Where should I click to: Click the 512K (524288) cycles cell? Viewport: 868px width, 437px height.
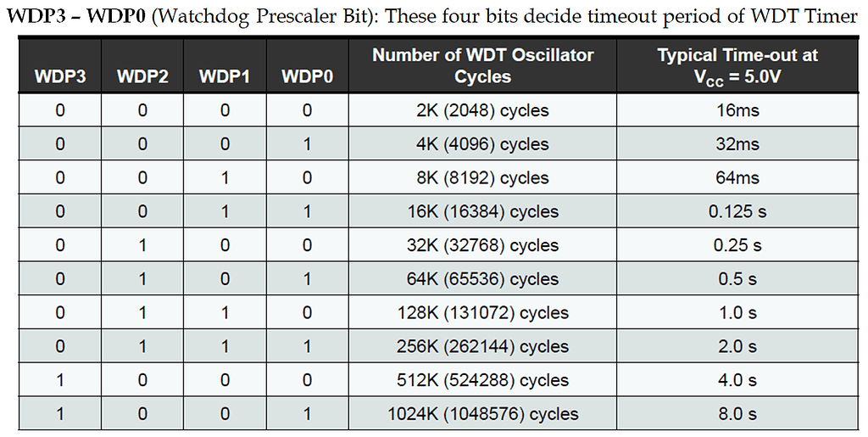click(x=483, y=380)
